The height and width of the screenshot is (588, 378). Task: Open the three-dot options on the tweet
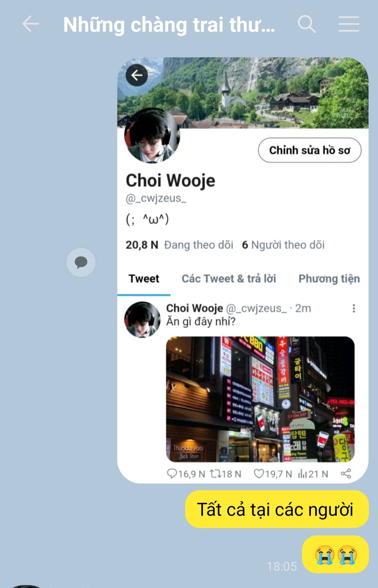click(x=354, y=308)
